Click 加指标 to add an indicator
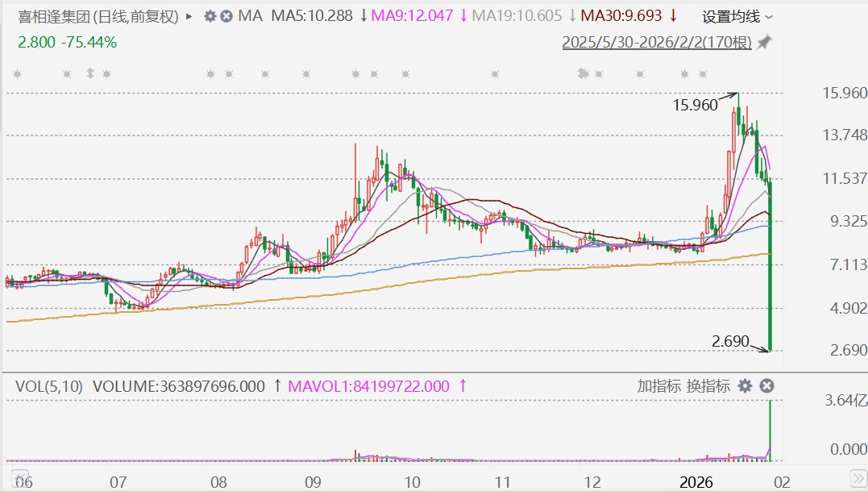This screenshot has height=491, width=868. click(x=658, y=385)
